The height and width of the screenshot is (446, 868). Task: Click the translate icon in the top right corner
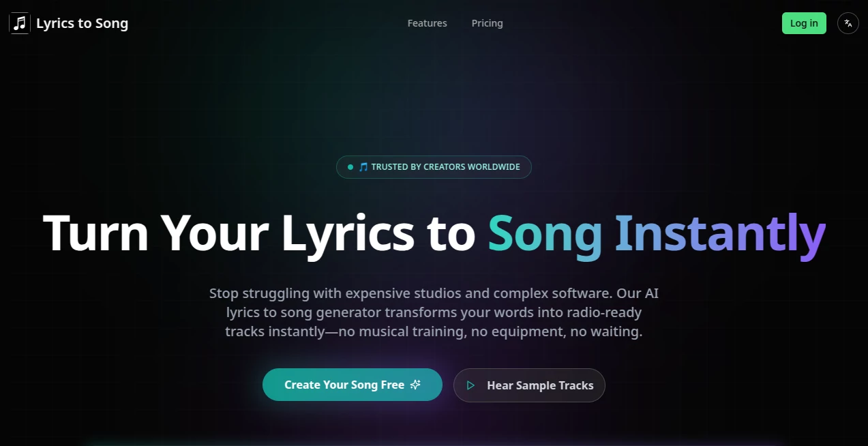848,23
